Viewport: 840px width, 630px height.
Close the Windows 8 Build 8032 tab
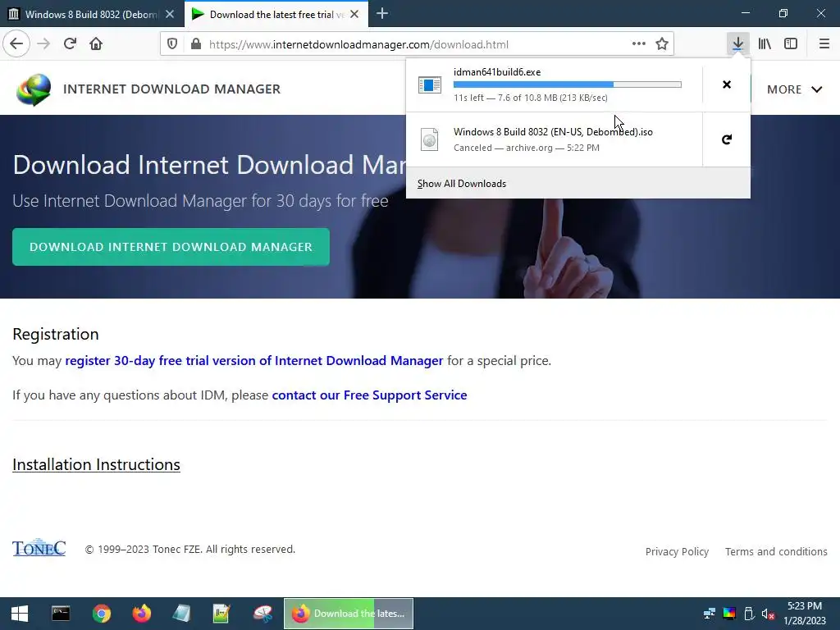click(170, 15)
